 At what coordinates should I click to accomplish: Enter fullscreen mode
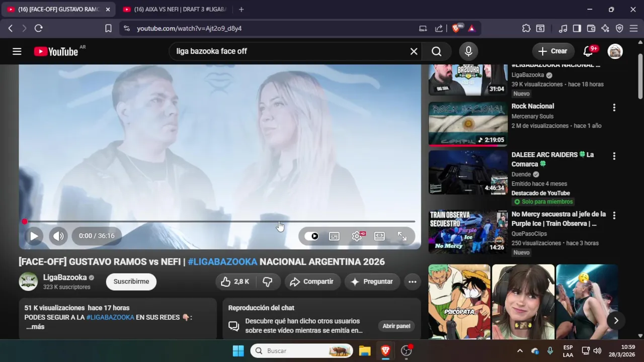point(402,236)
